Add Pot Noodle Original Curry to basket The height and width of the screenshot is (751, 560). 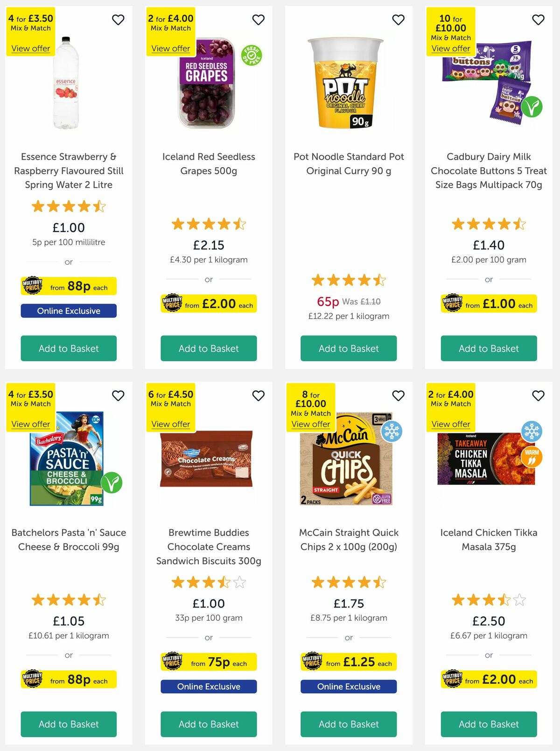coord(348,348)
